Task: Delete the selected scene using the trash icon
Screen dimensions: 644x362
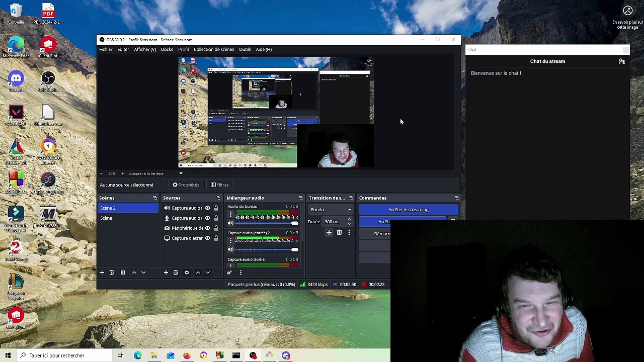Action: coord(112,273)
